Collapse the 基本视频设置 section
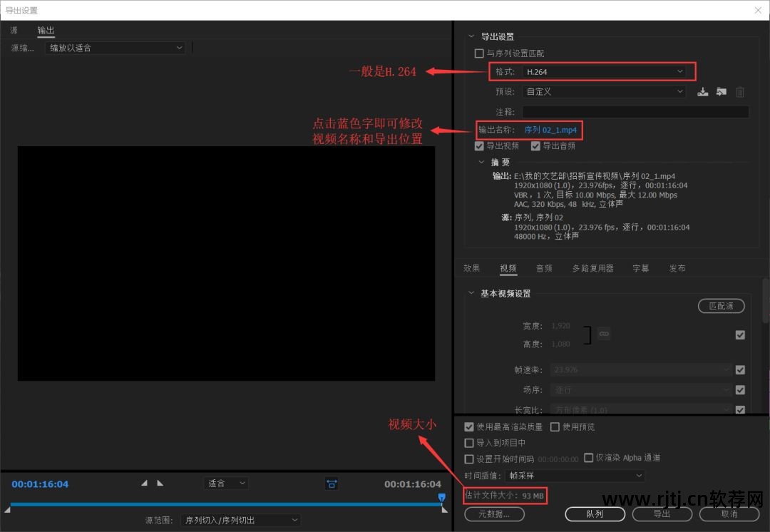This screenshot has width=770, height=532. point(471,293)
